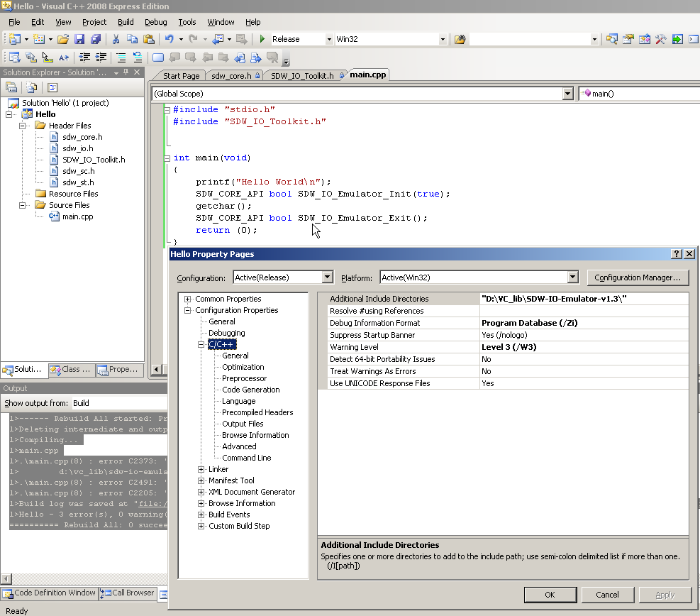Screen dimensions: 700x616
Task: Switch to the Class View tab at panel bottom
Action: pyautogui.click(x=71, y=370)
